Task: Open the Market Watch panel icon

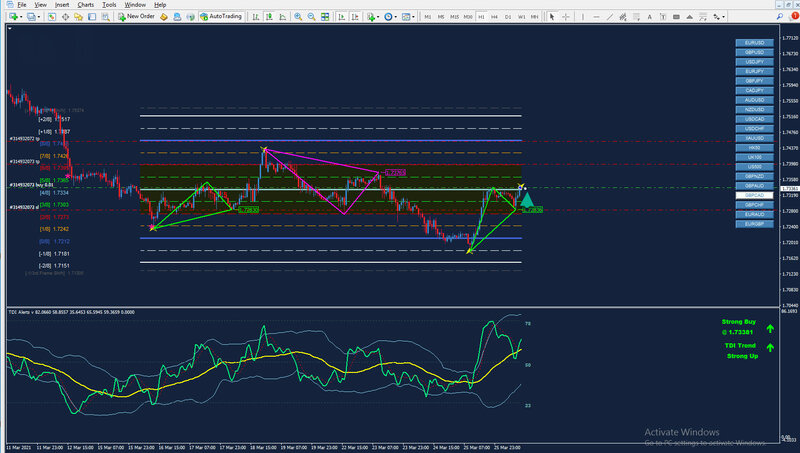Action: 52,17
